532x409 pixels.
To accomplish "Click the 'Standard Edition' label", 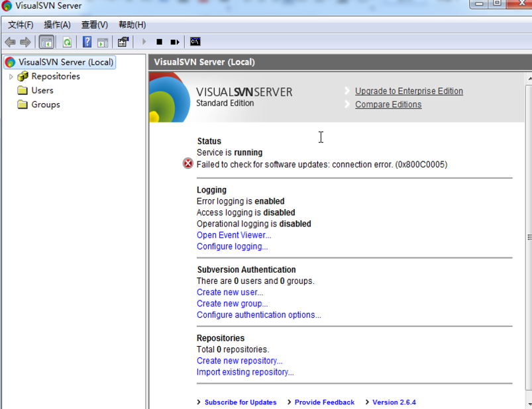I will 225,103.
